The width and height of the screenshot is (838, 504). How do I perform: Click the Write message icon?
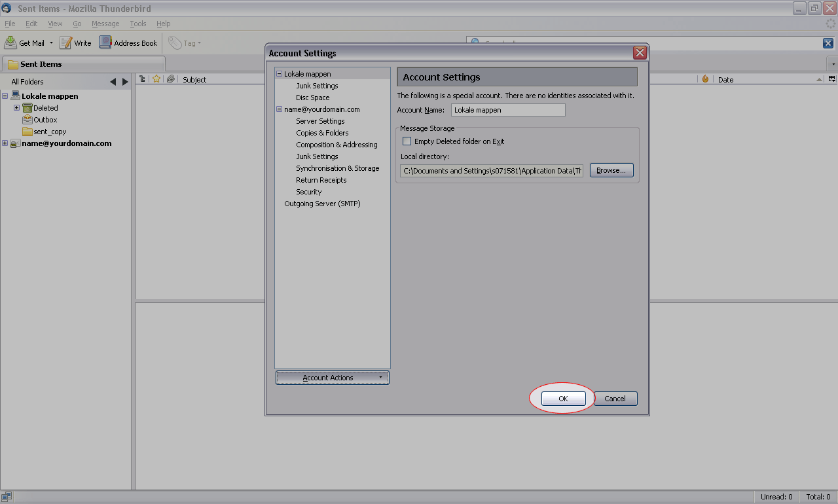(x=66, y=43)
